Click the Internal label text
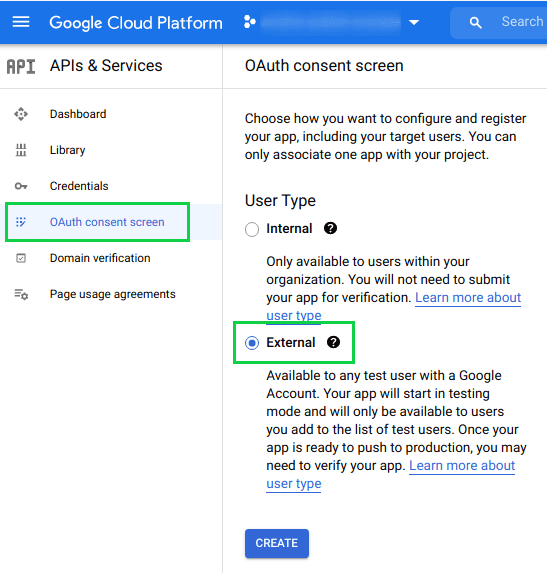 [289, 229]
